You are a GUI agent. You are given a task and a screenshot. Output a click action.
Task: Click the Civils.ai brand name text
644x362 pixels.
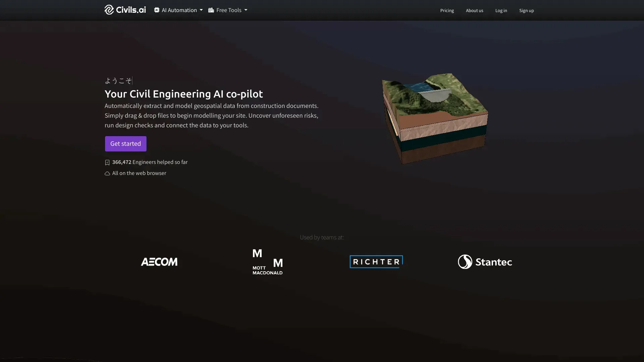131,10
